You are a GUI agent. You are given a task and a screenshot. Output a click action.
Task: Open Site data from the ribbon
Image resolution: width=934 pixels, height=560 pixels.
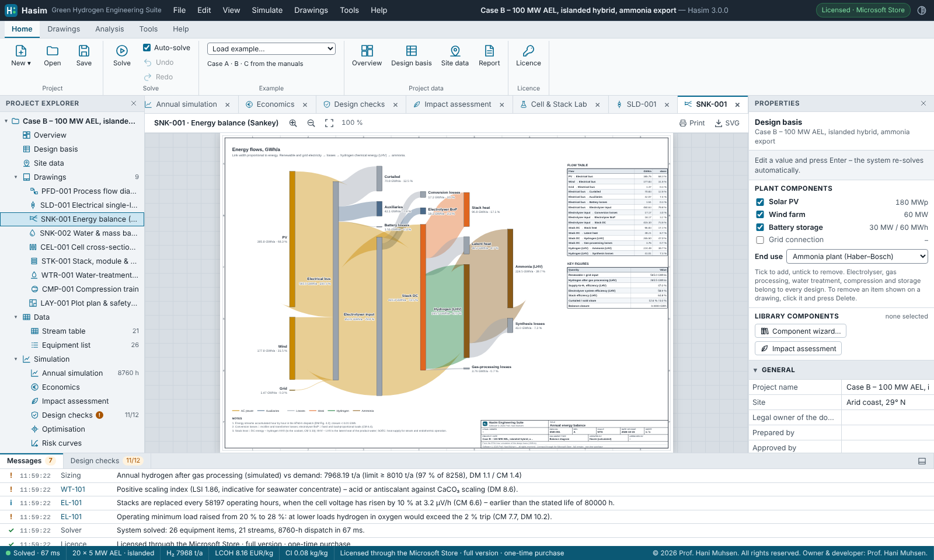coord(455,56)
